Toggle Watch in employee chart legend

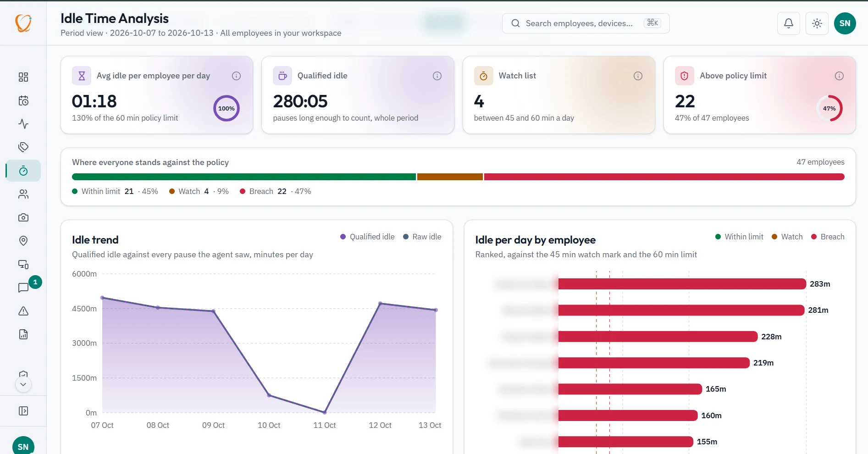(787, 237)
